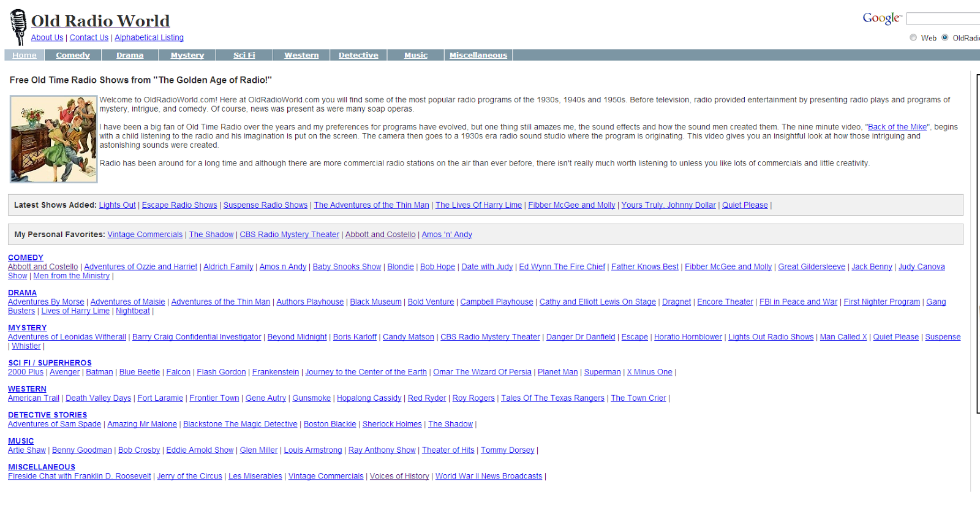Open Boris Karloff link
Image resolution: width=980 pixels, height=511 pixels.
click(x=355, y=337)
